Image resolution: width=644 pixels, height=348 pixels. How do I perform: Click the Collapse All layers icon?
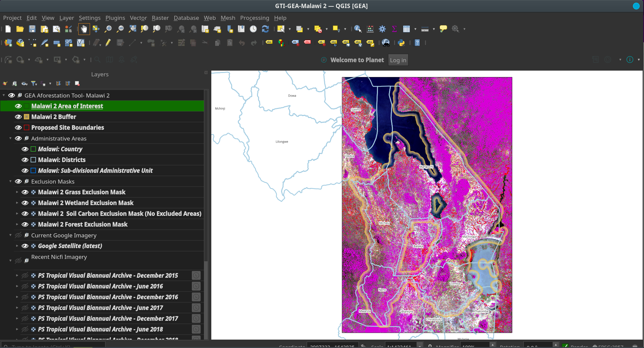(68, 83)
